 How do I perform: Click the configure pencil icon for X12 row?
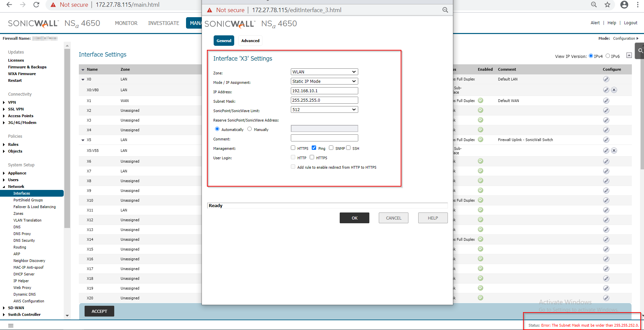tap(606, 220)
